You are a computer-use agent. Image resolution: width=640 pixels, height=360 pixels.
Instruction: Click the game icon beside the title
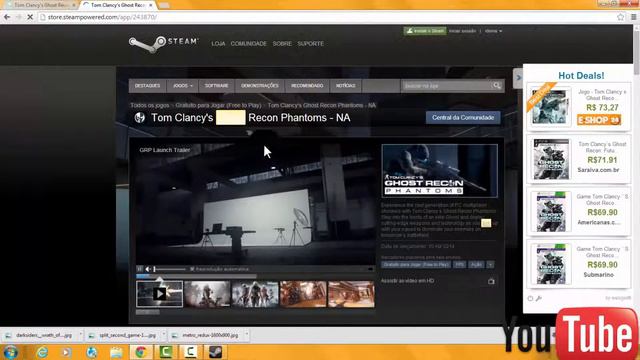140,118
